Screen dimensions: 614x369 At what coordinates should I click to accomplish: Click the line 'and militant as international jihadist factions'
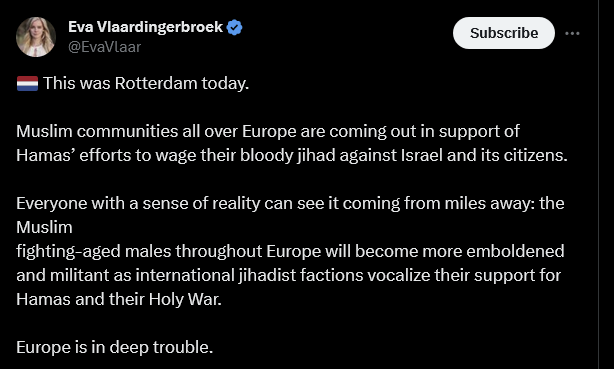pos(289,275)
